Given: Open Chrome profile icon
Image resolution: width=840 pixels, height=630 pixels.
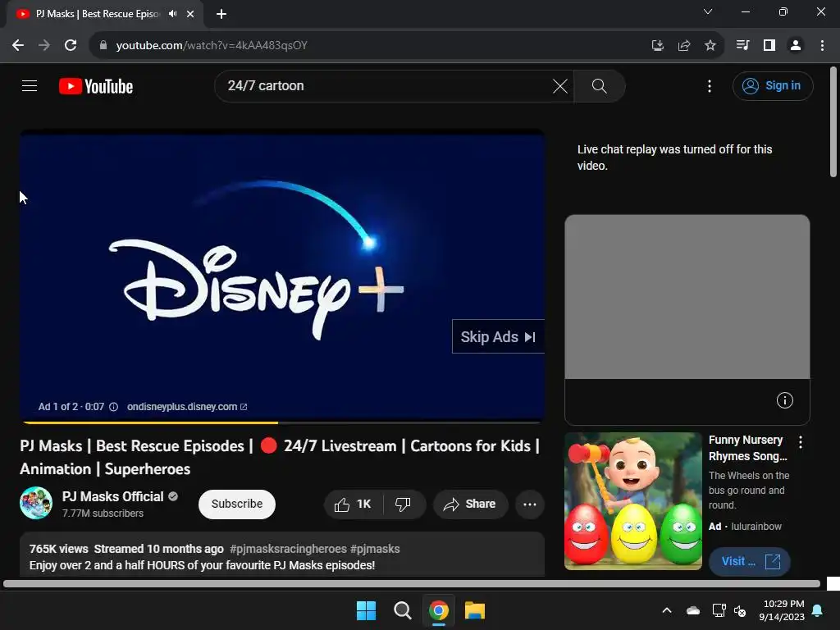Looking at the screenshot, I should [x=796, y=46].
